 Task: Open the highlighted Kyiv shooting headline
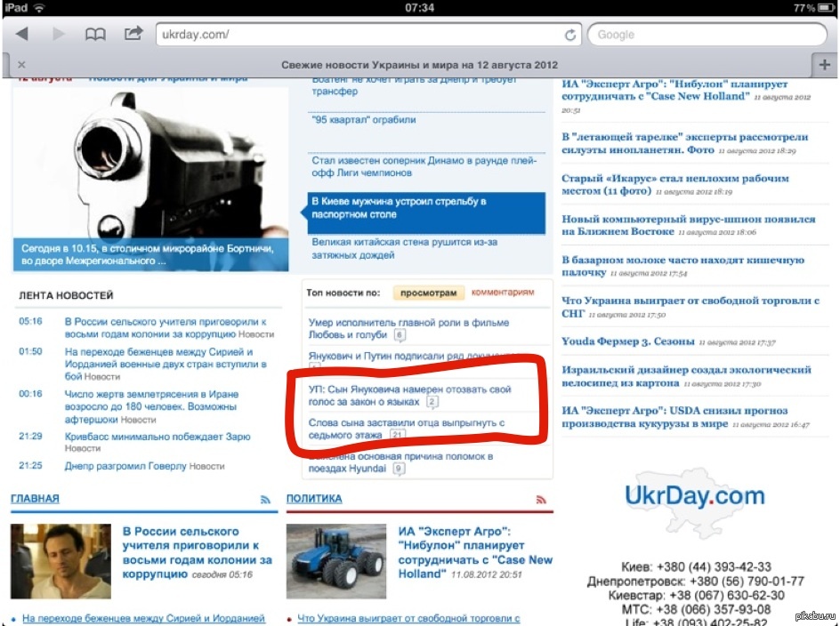click(x=399, y=209)
